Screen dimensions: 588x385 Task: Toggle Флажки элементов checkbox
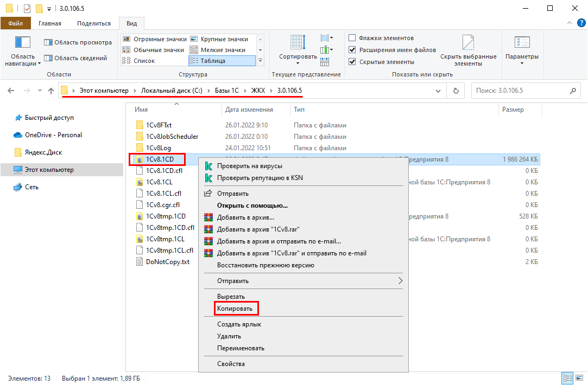(352, 38)
